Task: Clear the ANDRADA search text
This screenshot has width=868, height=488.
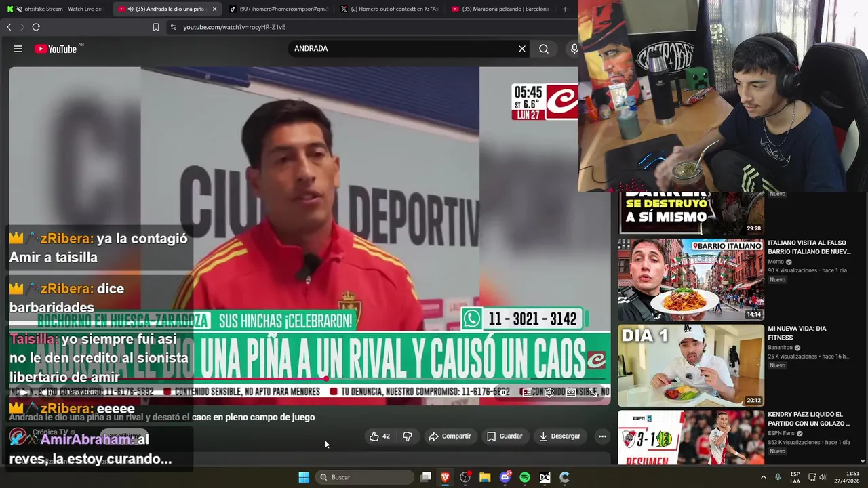Action: click(522, 49)
